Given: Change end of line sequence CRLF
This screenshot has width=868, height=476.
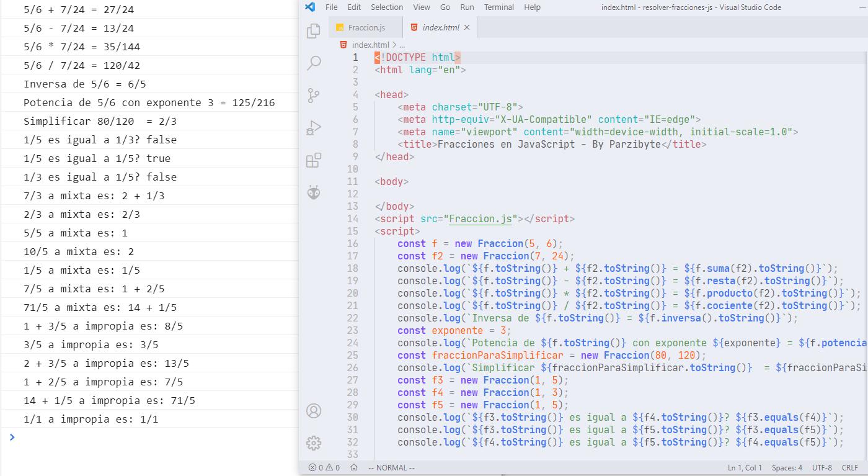Looking at the screenshot, I should (850, 468).
